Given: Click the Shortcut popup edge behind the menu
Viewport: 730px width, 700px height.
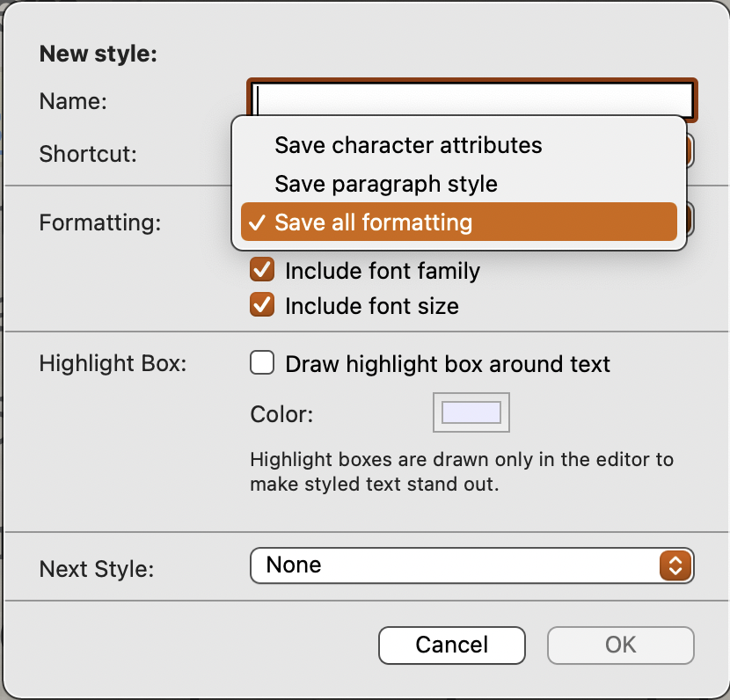Looking at the screenshot, I should (690, 150).
